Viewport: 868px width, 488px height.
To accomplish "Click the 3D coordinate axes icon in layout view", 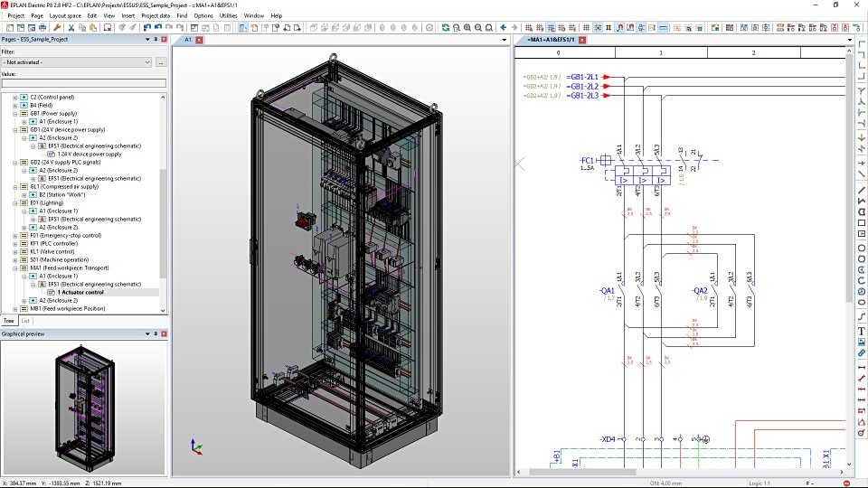I will coord(196,446).
